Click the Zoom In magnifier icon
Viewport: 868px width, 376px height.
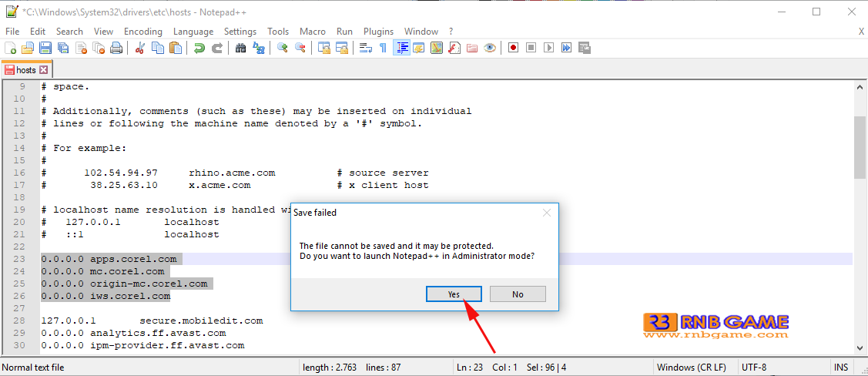coord(283,49)
